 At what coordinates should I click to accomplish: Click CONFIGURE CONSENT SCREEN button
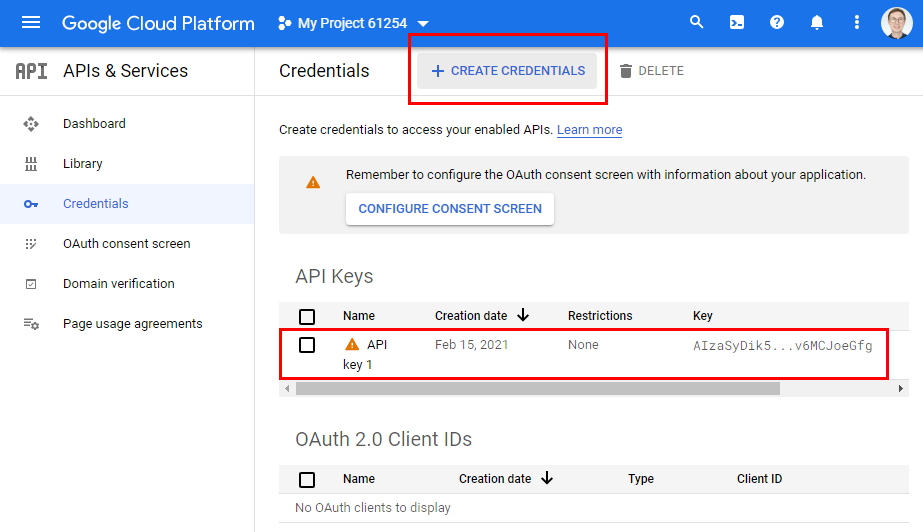coord(450,209)
